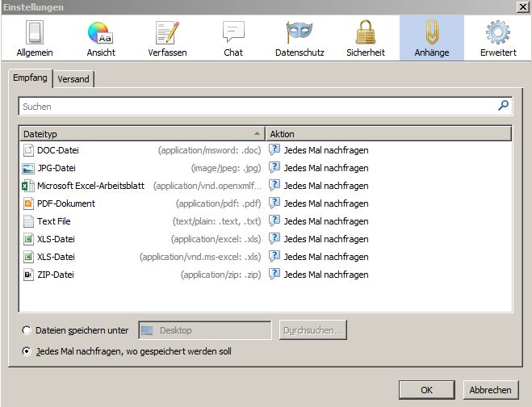Click the Microsoft Excel-Arbeitsblatt icon
532x407 pixels.
pyautogui.click(x=28, y=186)
